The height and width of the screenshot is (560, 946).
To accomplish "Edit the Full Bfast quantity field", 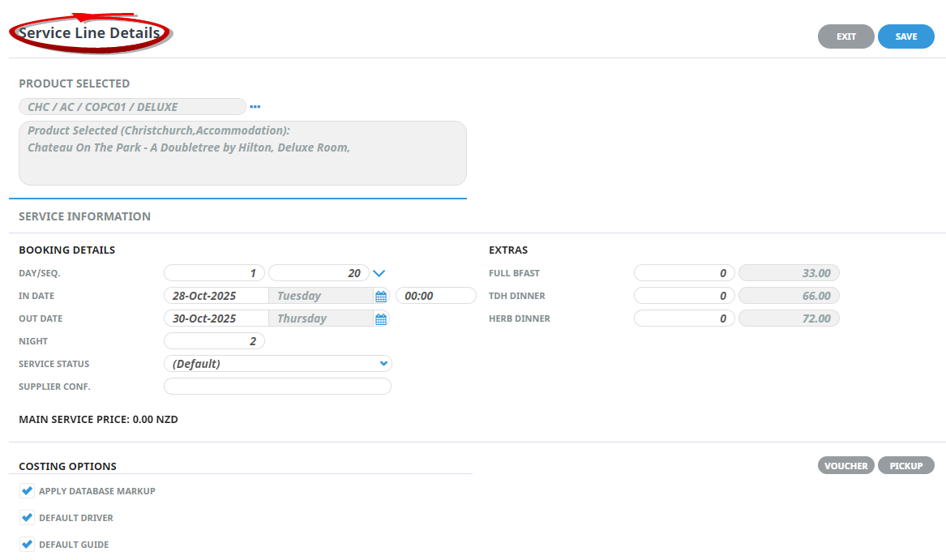I will pos(683,273).
